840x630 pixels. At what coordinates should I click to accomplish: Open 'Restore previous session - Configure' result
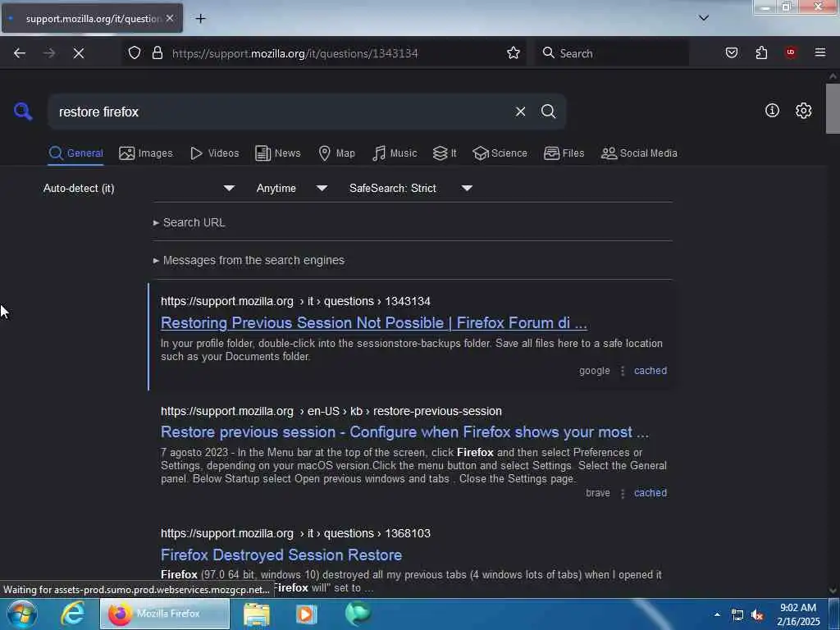tap(404, 432)
